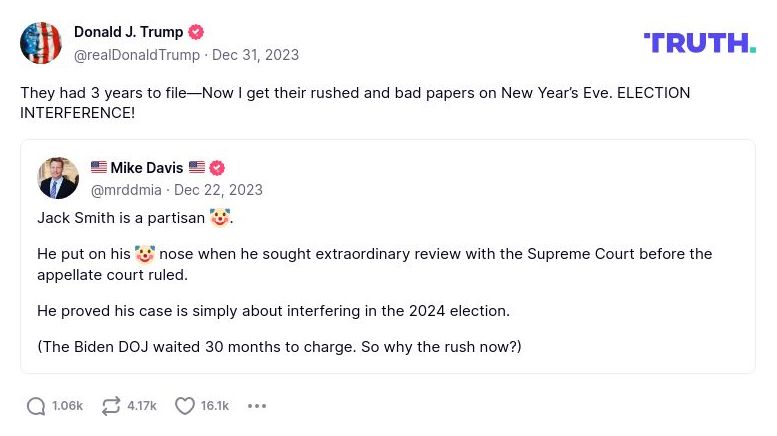Like the post with heart icon
This screenshot has height=436, width=777.
pos(185,406)
